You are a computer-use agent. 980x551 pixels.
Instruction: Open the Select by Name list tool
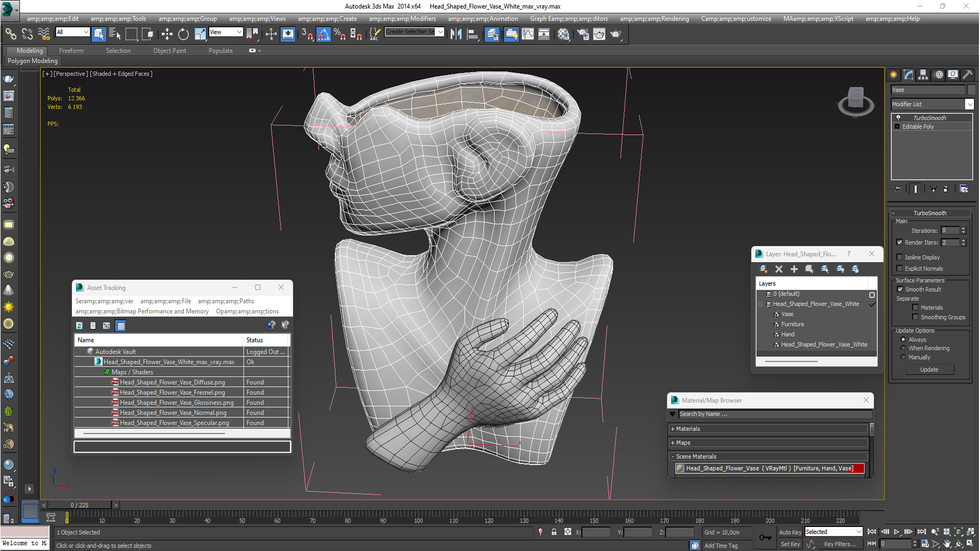(115, 34)
